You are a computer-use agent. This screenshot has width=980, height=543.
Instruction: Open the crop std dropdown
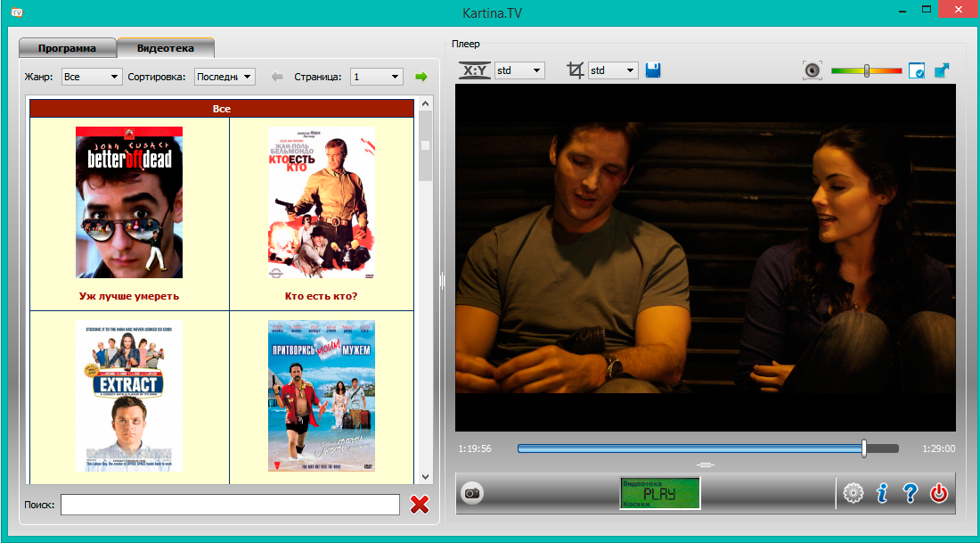point(613,70)
